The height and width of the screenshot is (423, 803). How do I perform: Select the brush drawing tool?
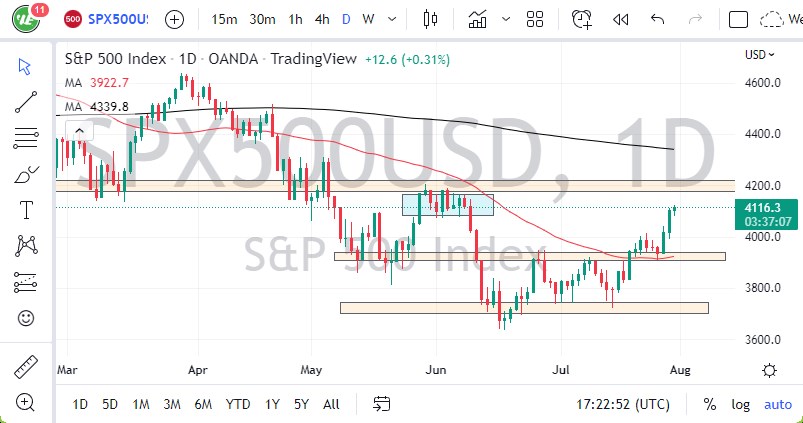(x=26, y=173)
